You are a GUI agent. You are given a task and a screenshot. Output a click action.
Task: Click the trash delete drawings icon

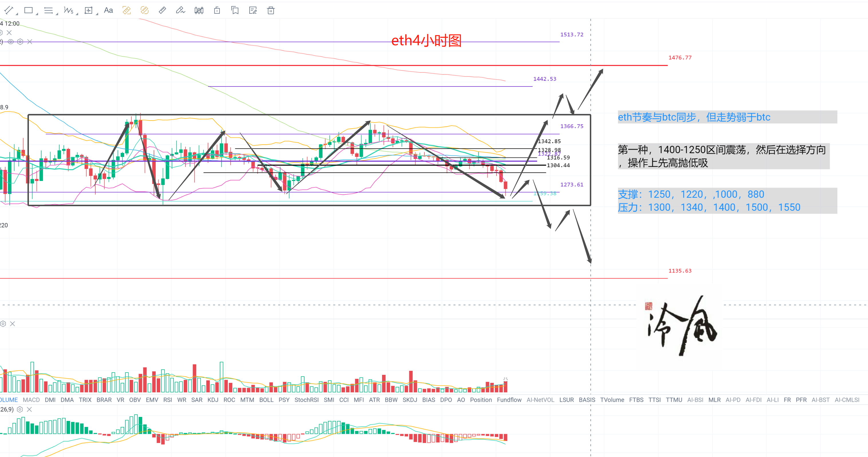tap(270, 10)
